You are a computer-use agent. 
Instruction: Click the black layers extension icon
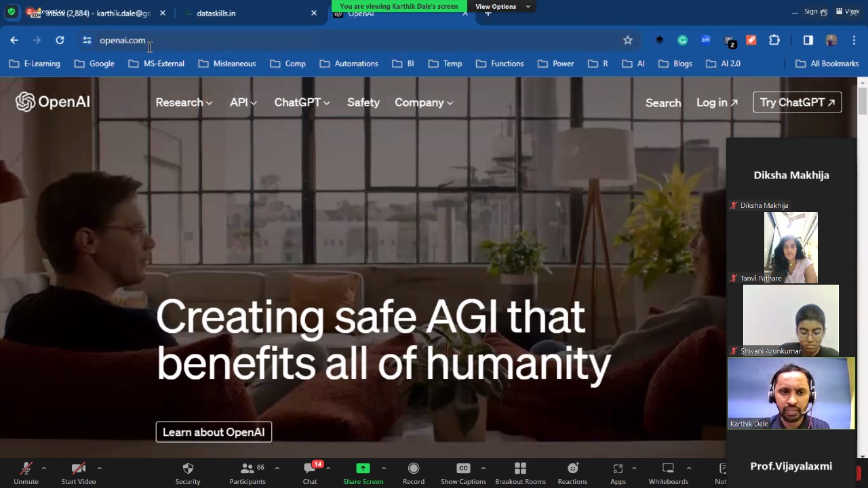pos(659,40)
